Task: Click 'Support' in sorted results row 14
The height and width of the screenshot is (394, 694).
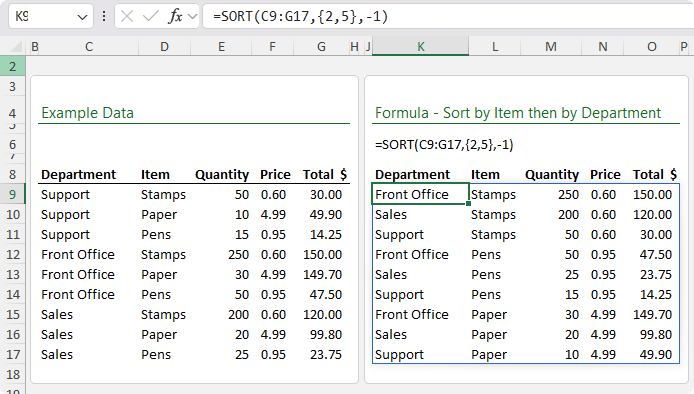Action: tap(399, 295)
